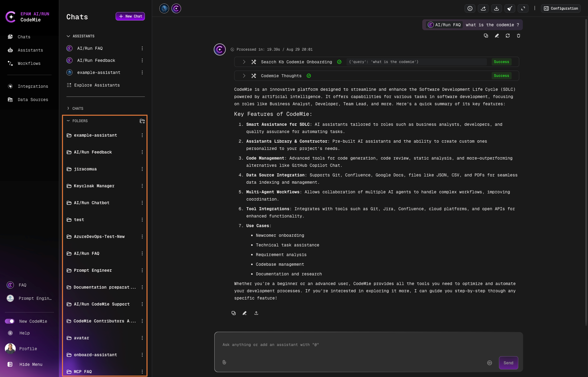Click the fullscreen expand icon

(x=523, y=8)
